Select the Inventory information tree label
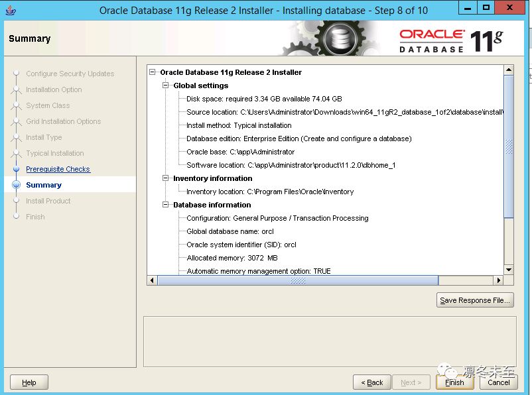Image resolution: width=532 pixels, height=395 pixels. pyautogui.click(x=213, y=178)
